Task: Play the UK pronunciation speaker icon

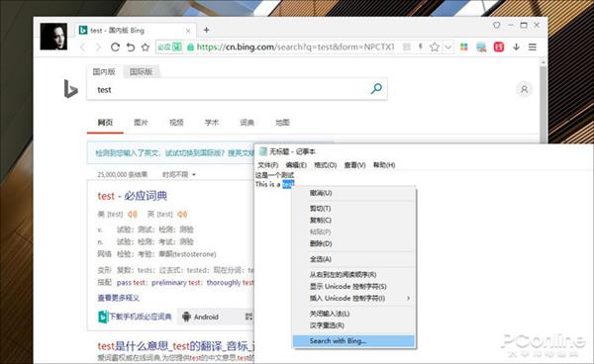Action: (x=182, y=215)
